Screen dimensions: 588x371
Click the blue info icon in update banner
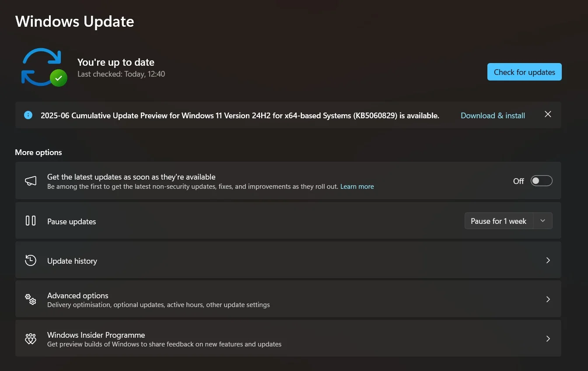[28, 115]
